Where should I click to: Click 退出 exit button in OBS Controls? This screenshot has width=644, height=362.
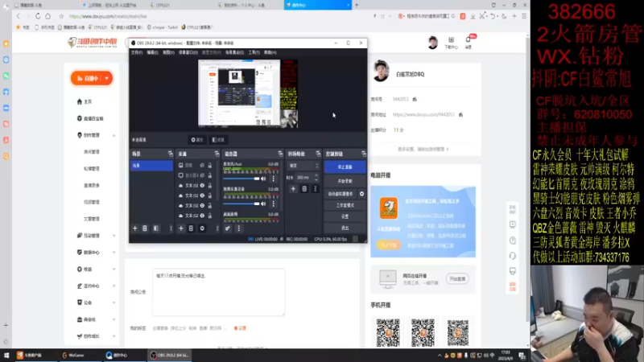(345, 228)
